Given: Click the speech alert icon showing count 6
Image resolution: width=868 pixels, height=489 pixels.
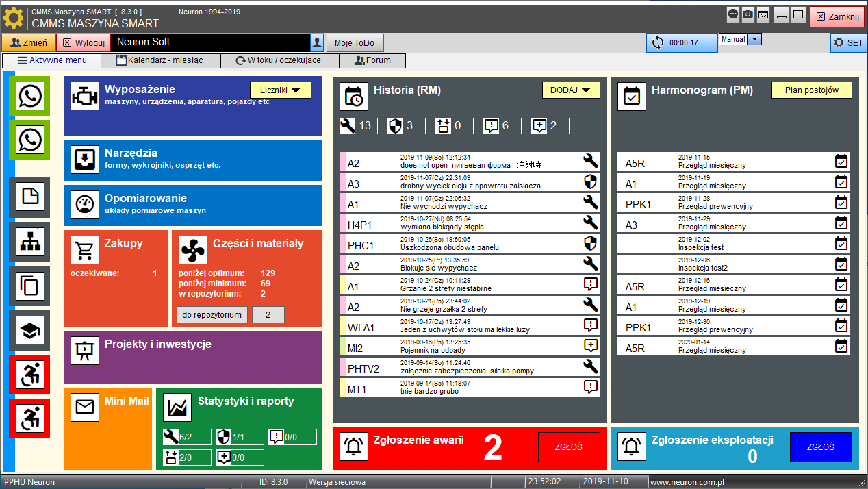Looking at the screenshot, I should pyautogui.click(x=491, y=125).
